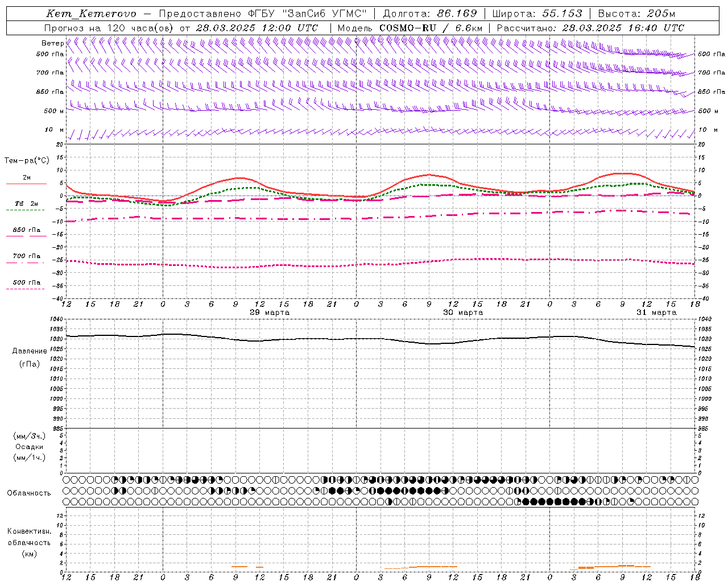Viewport: 728px width, 582px height.
Task: Click the dotted line sample under 500 гПа legend
Action: point(26,289)
